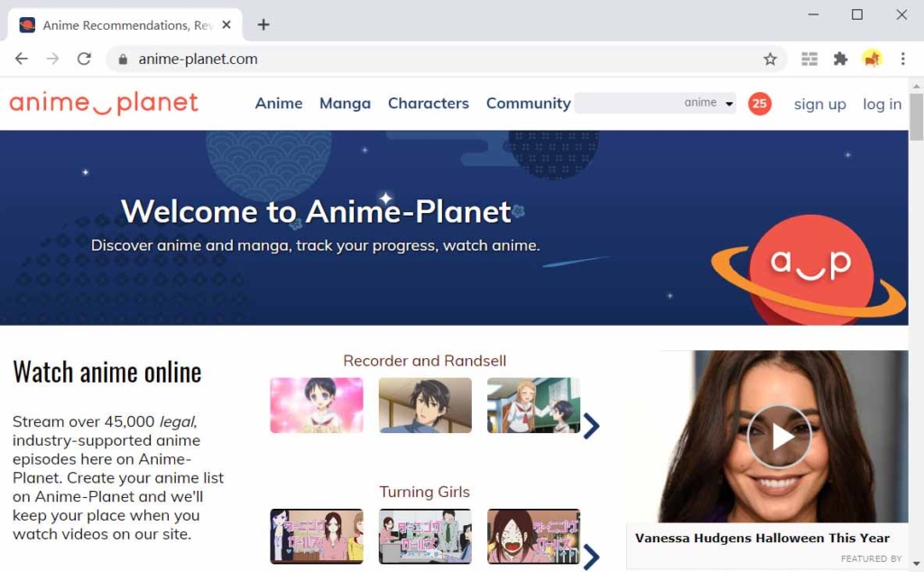Image resolution: width=924 pixels, height=572 pixels.
Task: Reload the page with the refresh icon
Action: tap(84, 59)
